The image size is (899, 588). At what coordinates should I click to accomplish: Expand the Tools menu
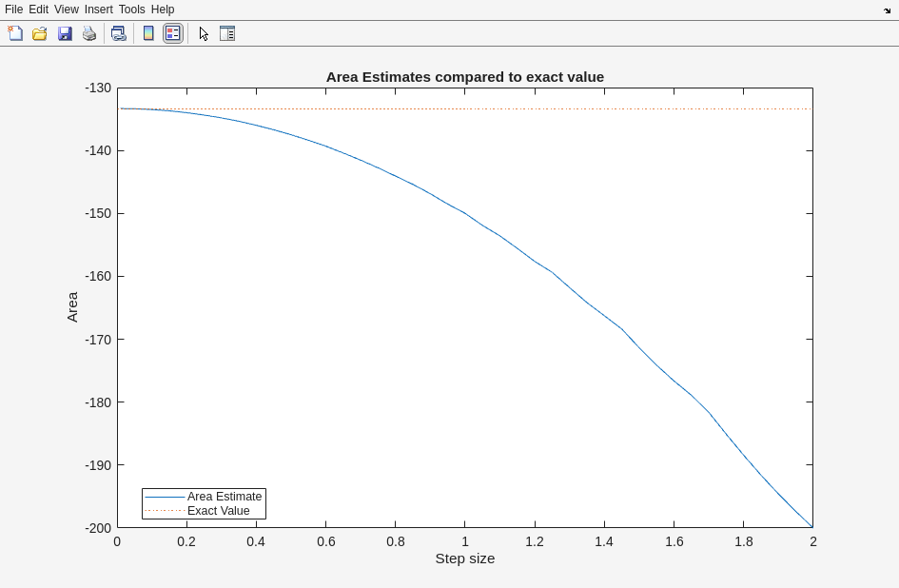(131, 10)
